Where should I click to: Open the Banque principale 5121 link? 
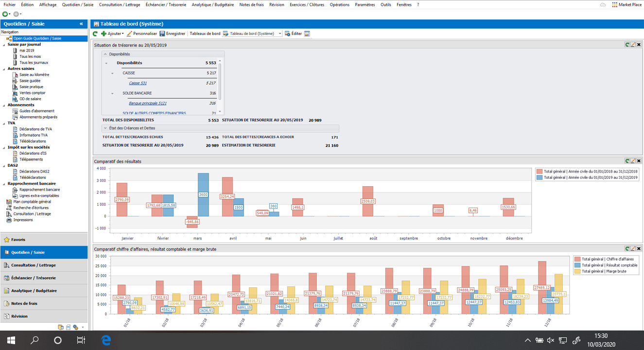[x=147, y=103]
